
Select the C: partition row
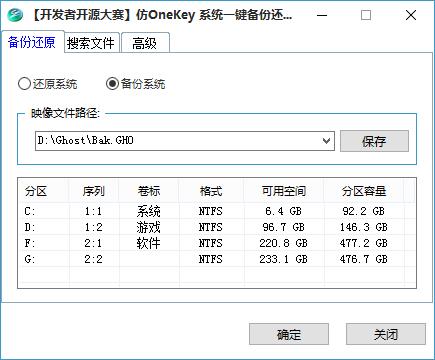click(217, 211)
